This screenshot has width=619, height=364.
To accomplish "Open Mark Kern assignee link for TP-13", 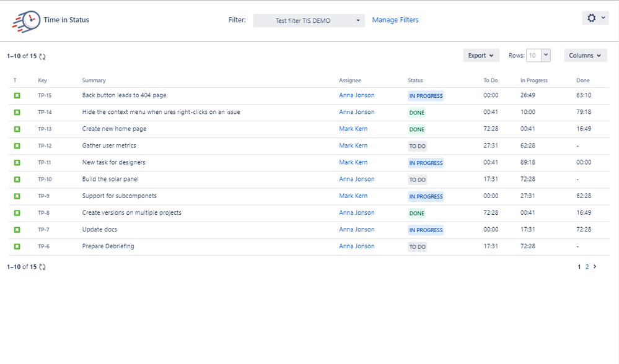I will point(353,129).
